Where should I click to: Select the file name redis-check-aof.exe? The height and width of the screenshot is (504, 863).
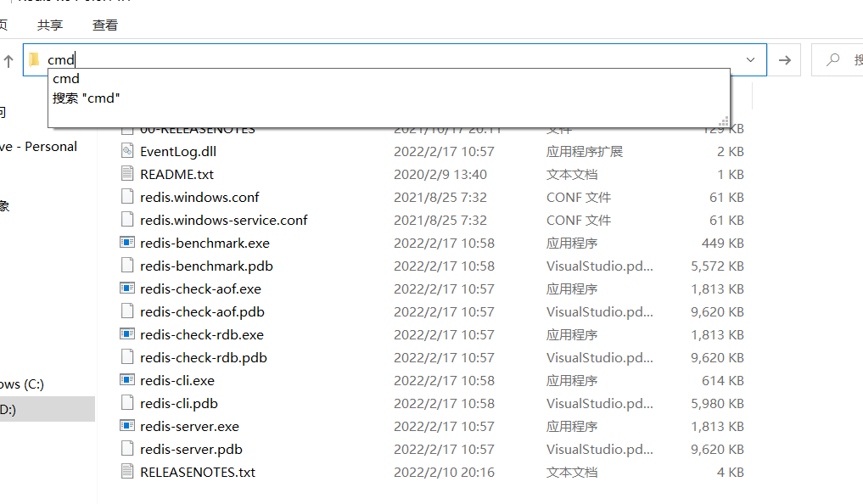click(x=200, y=288)
